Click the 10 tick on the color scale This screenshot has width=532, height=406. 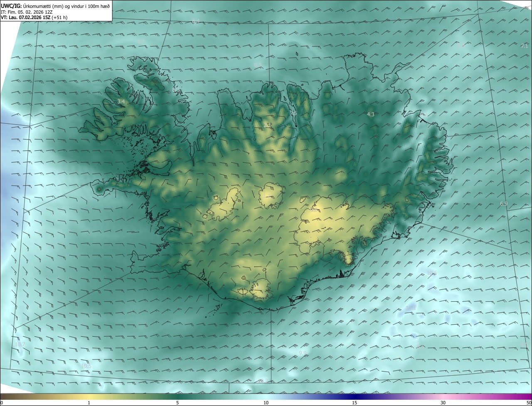tap(266, 403)
